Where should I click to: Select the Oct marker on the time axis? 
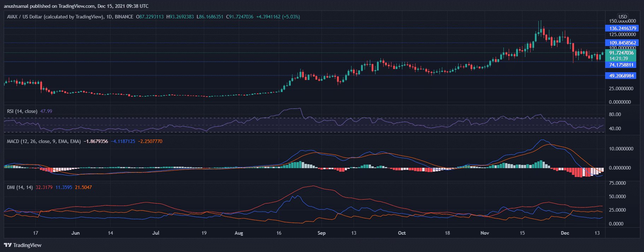[x=402, y=233]
